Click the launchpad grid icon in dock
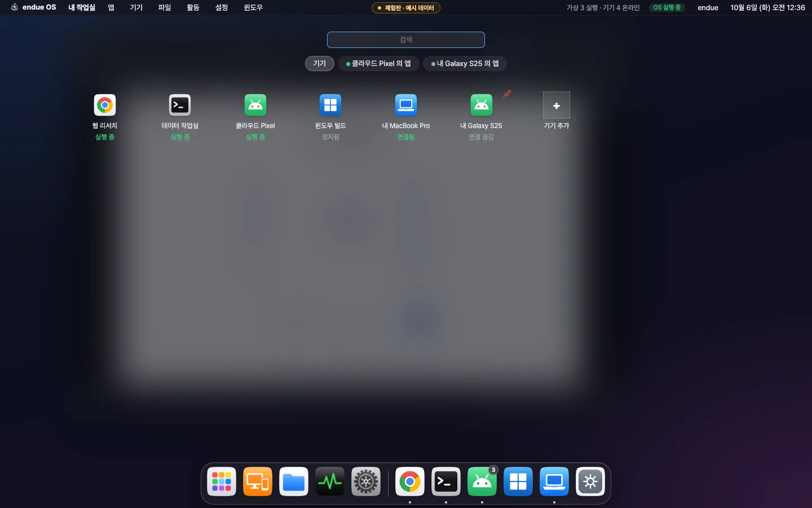Viewport: 812px width, 508px height. point(222,481)
